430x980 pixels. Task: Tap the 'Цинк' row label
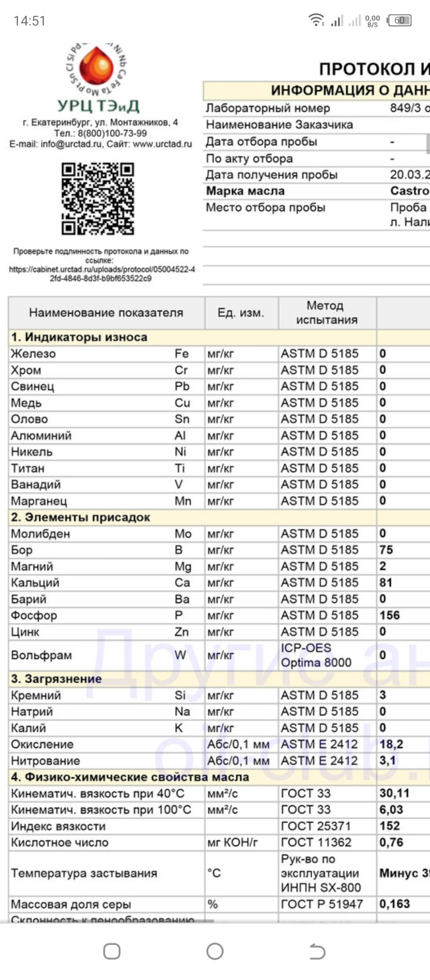(25, 632)
